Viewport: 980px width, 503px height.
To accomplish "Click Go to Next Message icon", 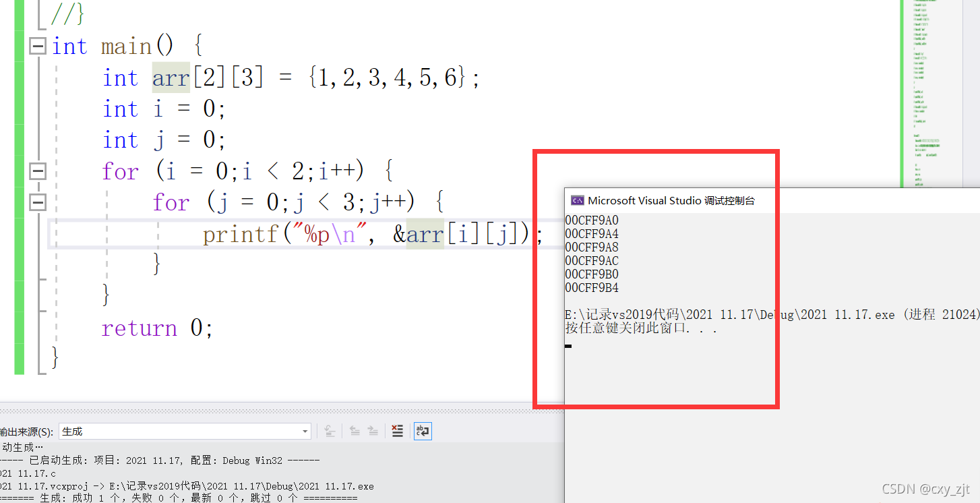I will click(x=373, y=432).
